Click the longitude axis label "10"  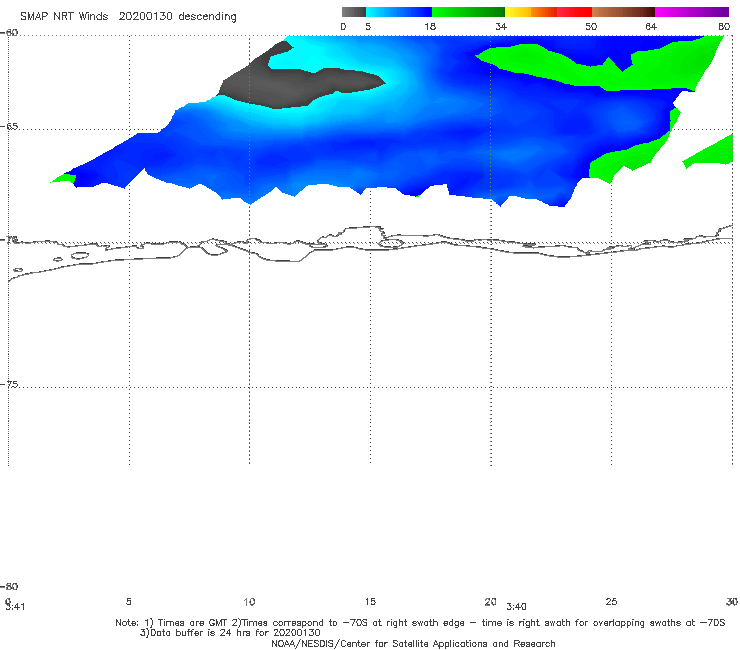click(x=249, y=602)
